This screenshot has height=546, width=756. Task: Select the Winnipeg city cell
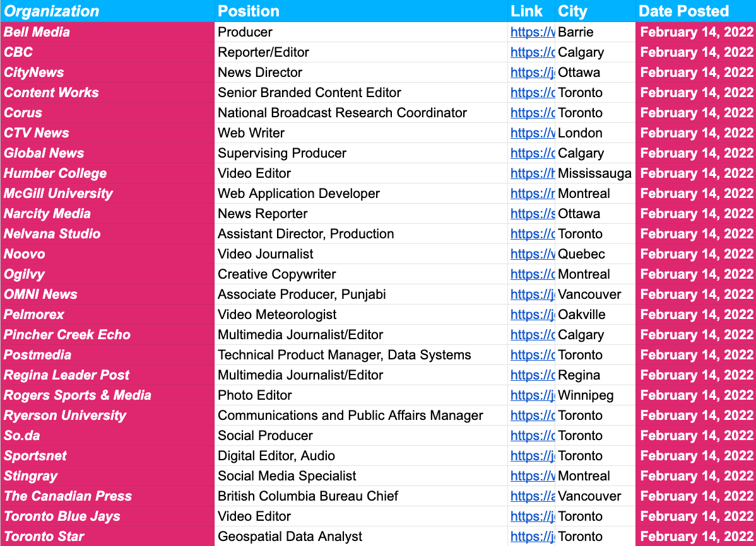point(594,395)
